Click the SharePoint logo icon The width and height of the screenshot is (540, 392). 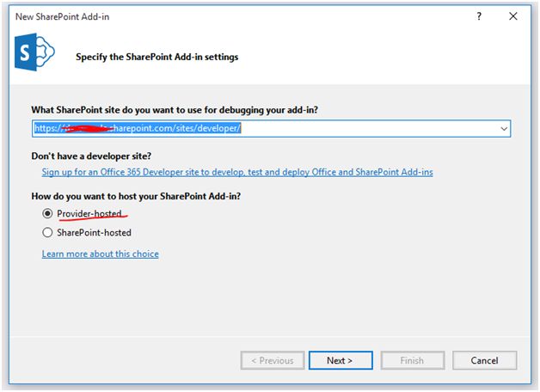[x=34, y=52]
